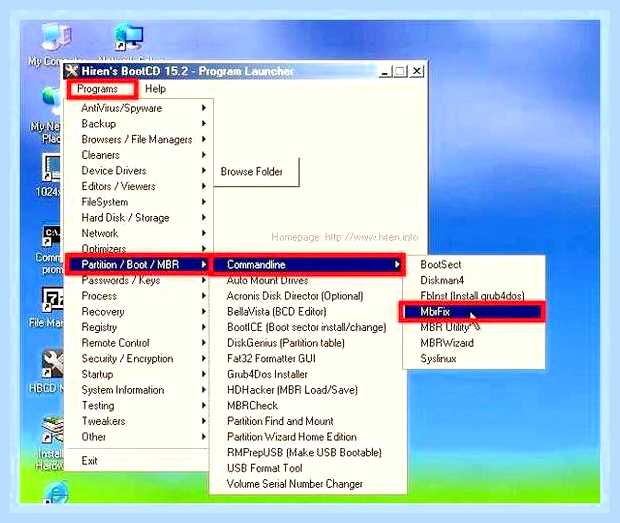The height and width of the screenshot is (523, 620).
Task: Expand the Backup submenu
Action: pos(138,124)
